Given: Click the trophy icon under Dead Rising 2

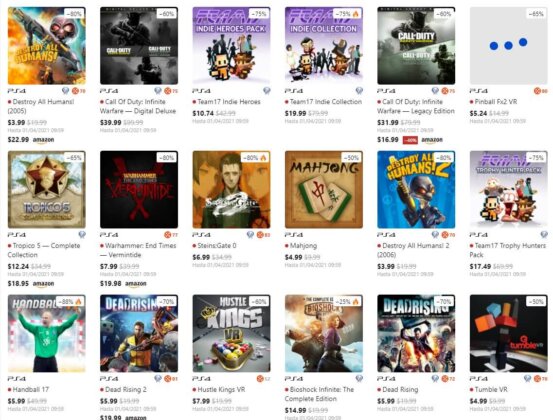Looking at the screenshot, I should [x=158, y=378].
